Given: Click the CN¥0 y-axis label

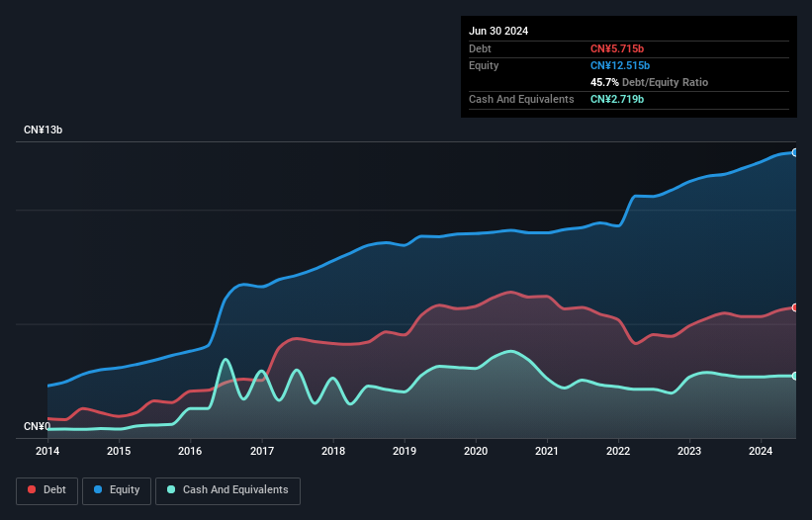Looking at the screenshot, I should pos(37,426).
